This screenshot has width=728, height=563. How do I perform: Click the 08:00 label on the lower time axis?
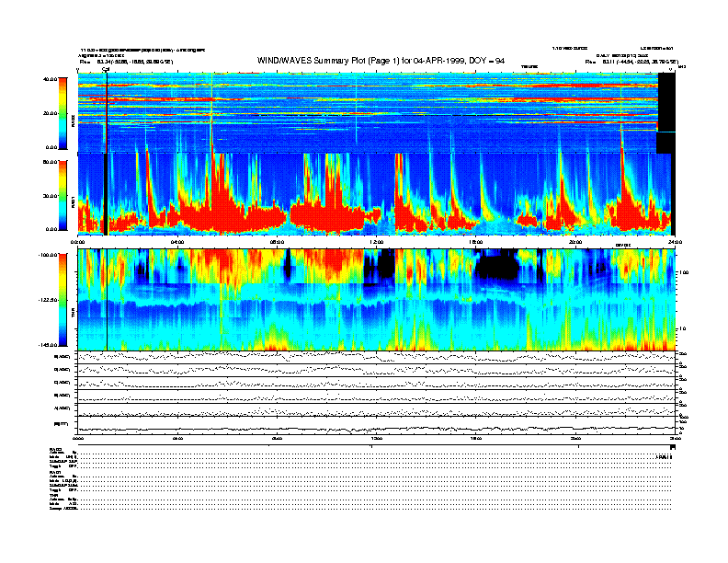[277, 438]
